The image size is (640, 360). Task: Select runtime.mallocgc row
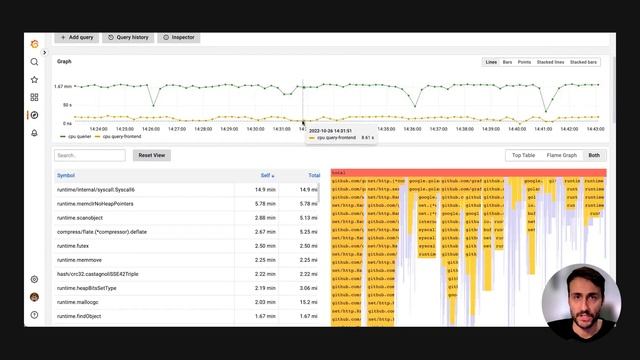tap(186, 302)
